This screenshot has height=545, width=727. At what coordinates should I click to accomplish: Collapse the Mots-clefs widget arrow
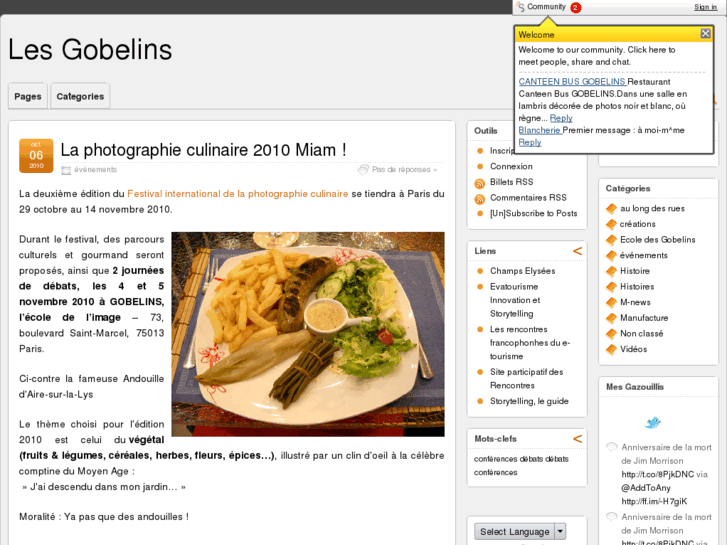[x=577, y=439]
